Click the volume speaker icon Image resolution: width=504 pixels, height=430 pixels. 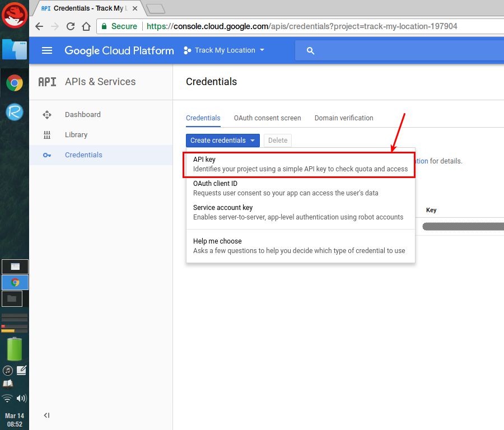click(21, 399)
